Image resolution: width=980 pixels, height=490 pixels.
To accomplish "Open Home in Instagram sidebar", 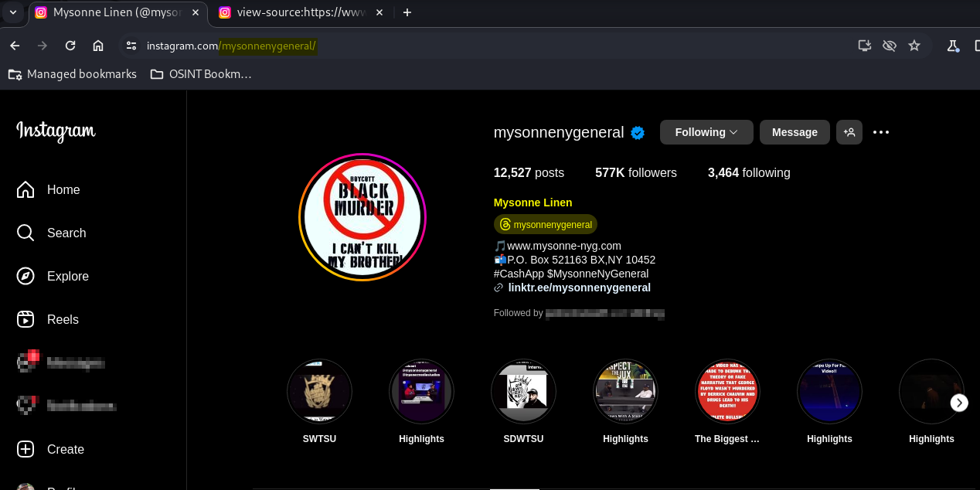I will click(48, 189).
